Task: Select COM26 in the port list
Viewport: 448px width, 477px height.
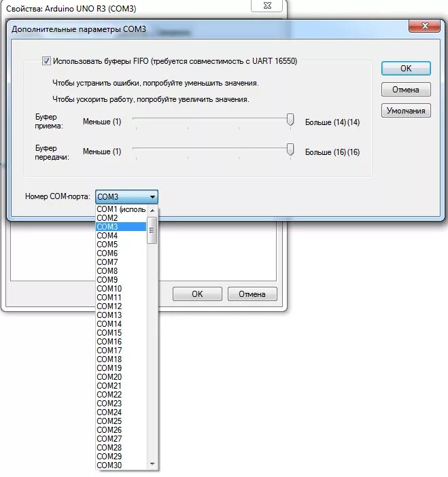Action: pos(121,430)
